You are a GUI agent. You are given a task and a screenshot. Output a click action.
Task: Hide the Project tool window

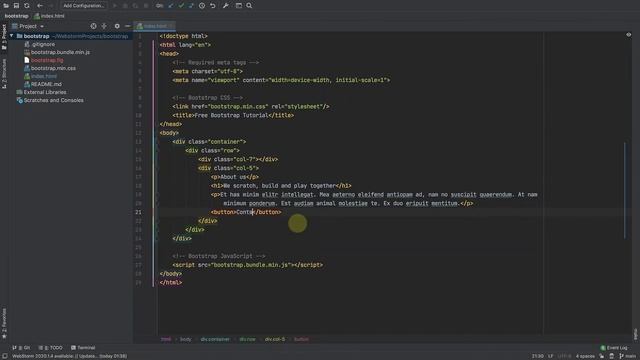coord(127,26)
